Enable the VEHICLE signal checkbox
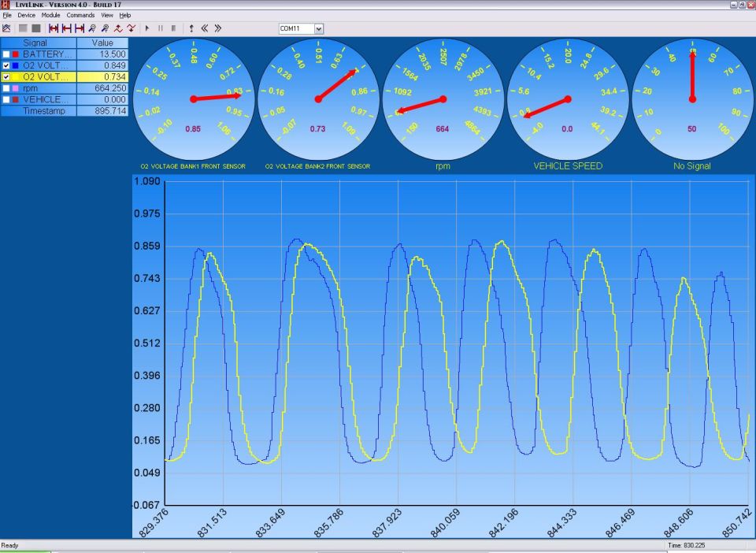This screenshot has height=553, width=756. pyautogui.click(x=6, y=100)
